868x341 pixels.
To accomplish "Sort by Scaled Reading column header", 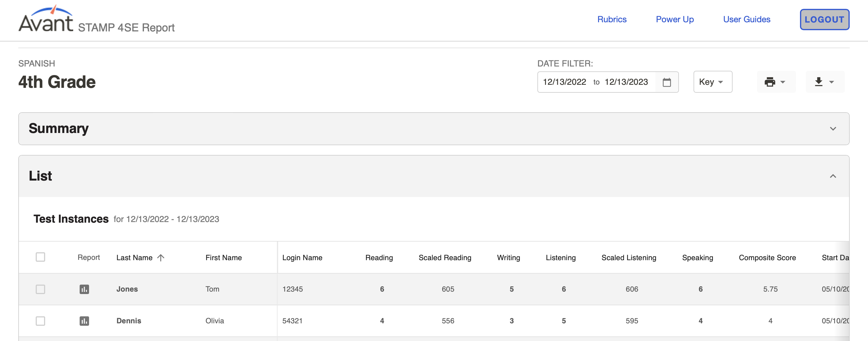I will (444, 257).
